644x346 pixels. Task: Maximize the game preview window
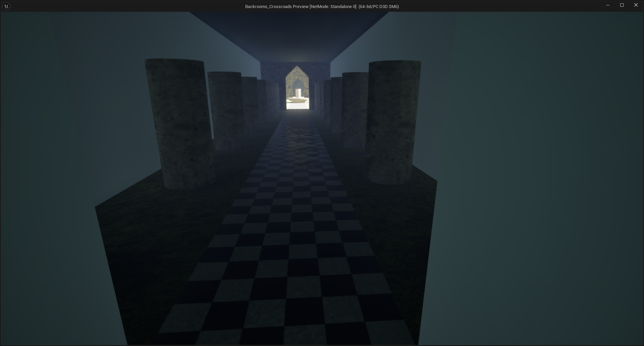[x=622, y=5]
